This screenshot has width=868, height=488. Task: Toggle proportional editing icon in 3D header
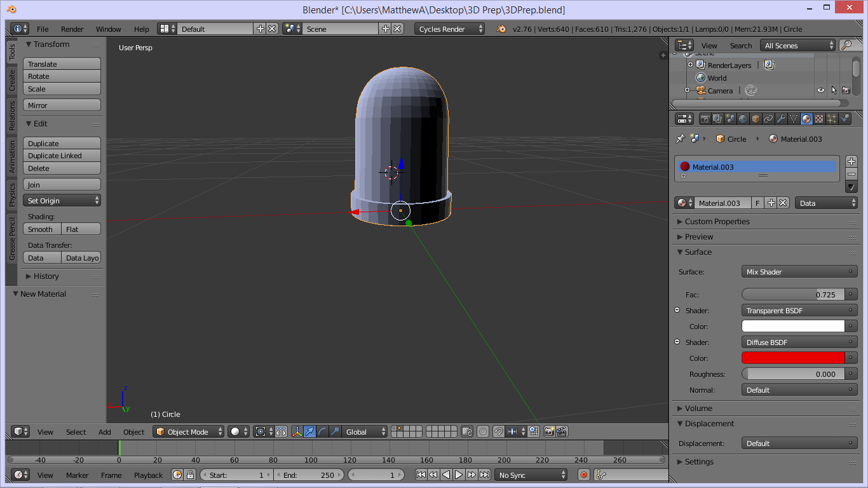(x=483, y=431)
